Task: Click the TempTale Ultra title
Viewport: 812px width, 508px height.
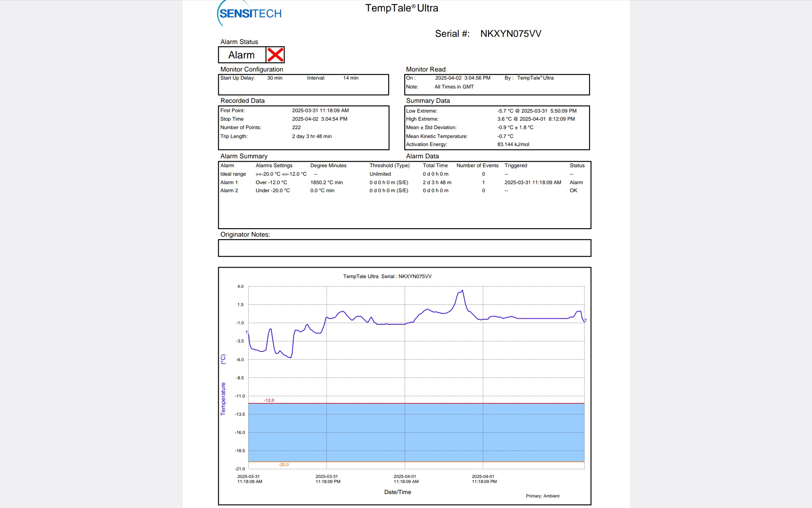Action: (x=401, y=8)
